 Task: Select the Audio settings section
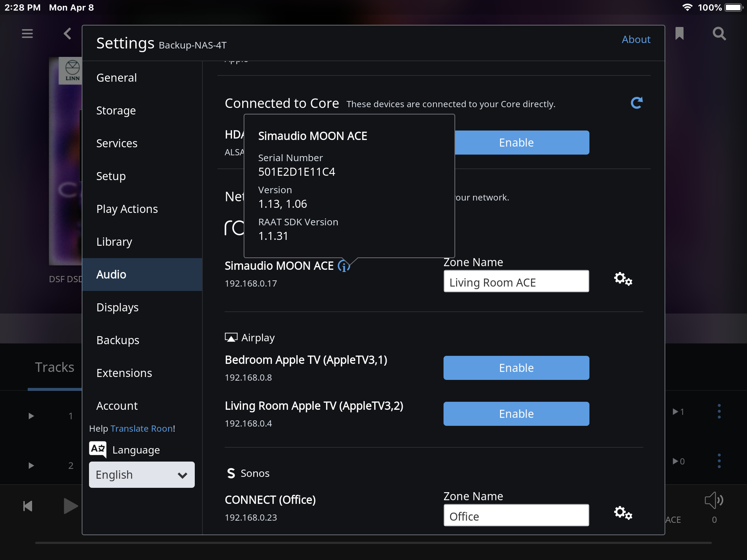[x=142, y=275]
